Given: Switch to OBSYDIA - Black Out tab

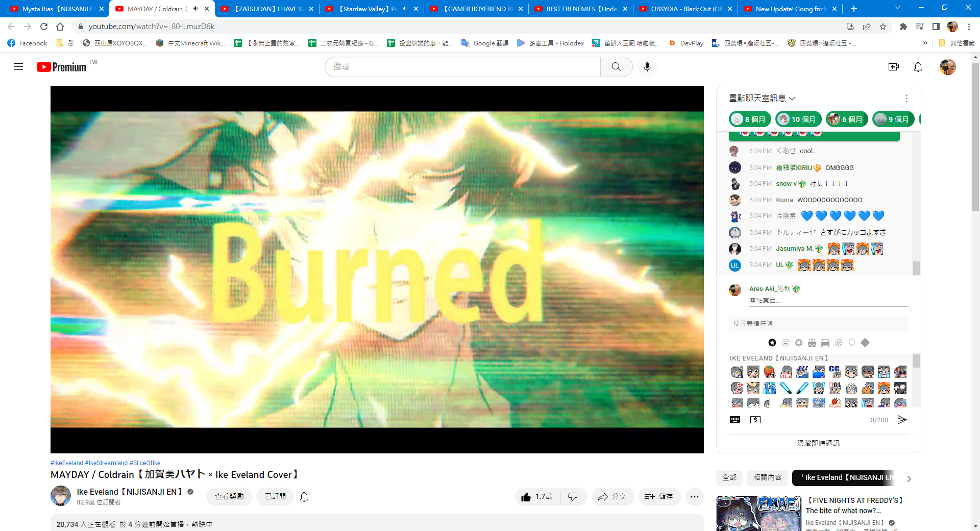Looking at the screenshot, I should (685, 9).
